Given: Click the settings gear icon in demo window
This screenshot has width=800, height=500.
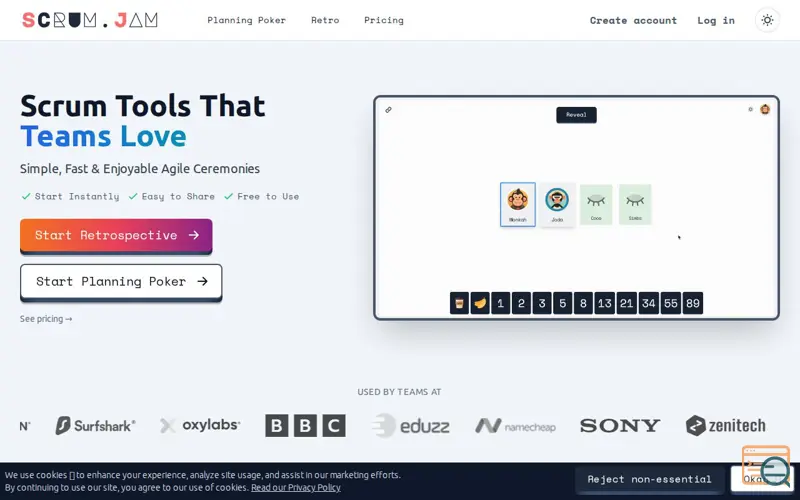Looking at the screenshot, I should pos(751,109).
